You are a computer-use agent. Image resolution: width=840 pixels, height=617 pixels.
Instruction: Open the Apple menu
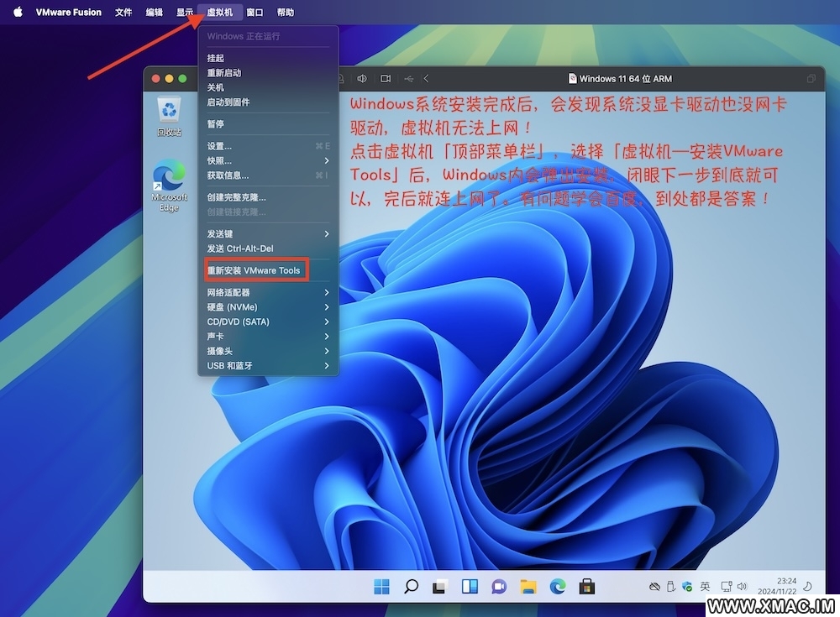coord(18,12)
